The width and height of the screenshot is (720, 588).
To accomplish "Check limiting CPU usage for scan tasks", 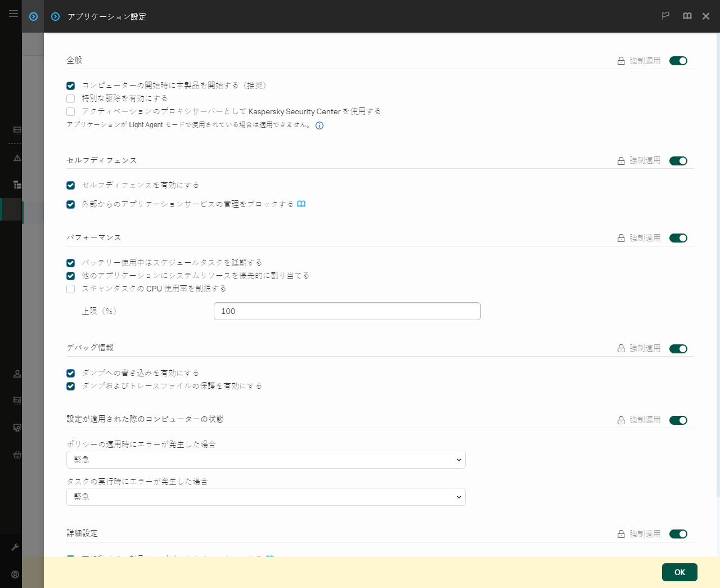I will click(x=70, y=289).
